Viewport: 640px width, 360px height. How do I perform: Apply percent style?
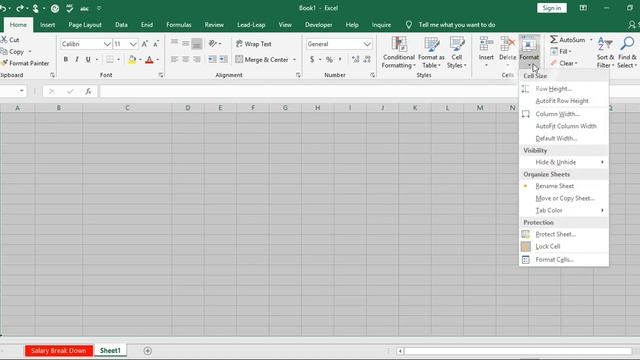(x=329, y=60)
